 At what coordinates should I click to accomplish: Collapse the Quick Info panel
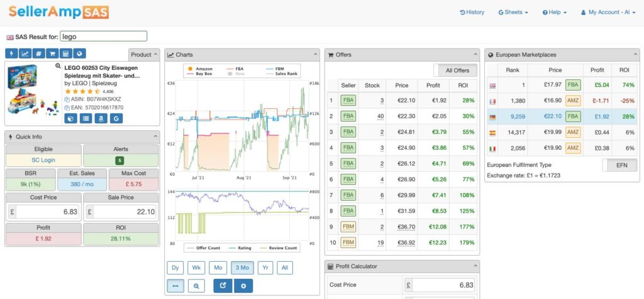156,137
